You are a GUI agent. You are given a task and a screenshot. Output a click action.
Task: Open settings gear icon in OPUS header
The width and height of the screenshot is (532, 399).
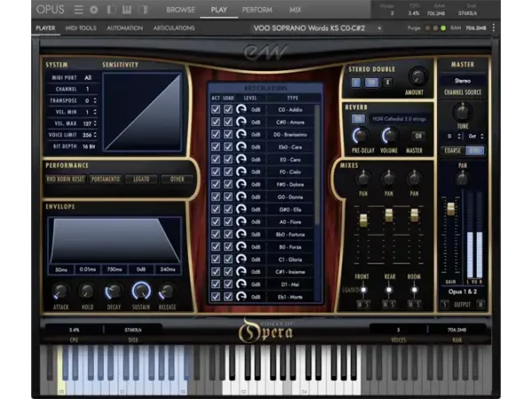point(94,10)
